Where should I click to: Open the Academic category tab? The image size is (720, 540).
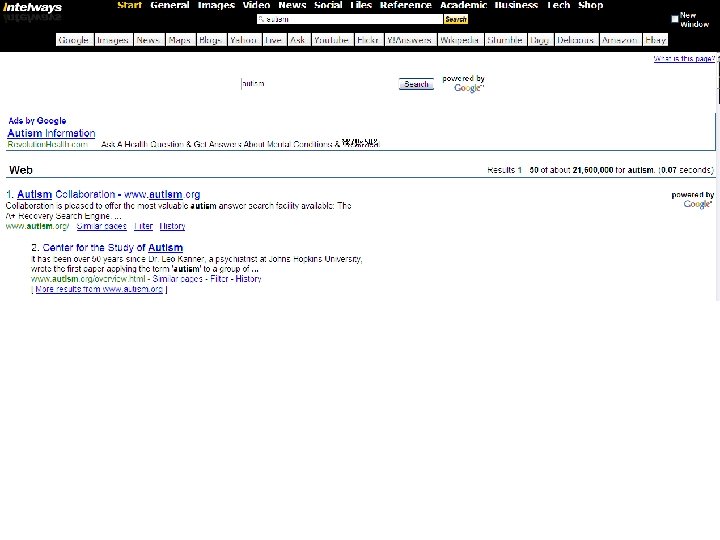click(x=463, y=5)
